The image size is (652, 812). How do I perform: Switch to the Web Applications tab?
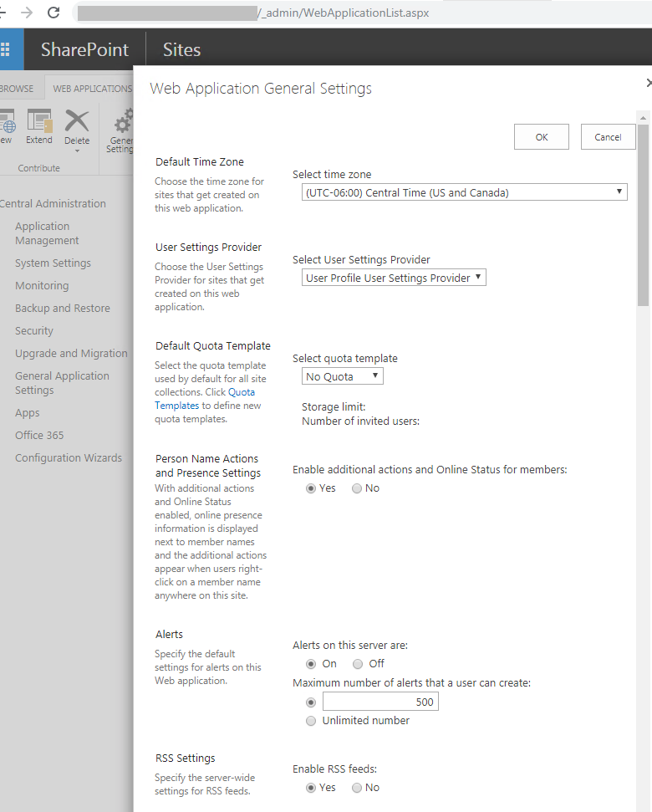coord(92,89)
